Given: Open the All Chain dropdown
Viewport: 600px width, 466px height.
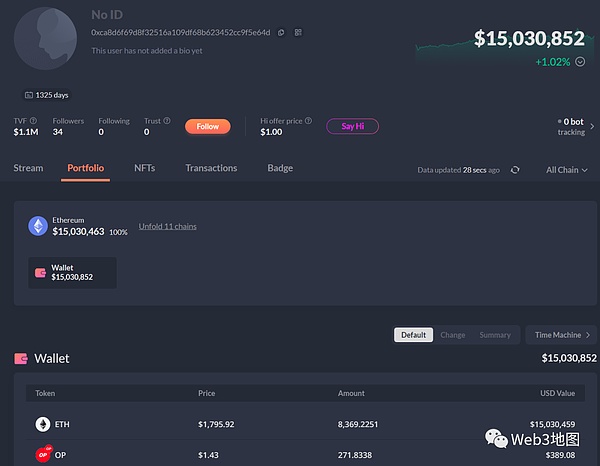Looking at the screenshot, I should (567, 170).
